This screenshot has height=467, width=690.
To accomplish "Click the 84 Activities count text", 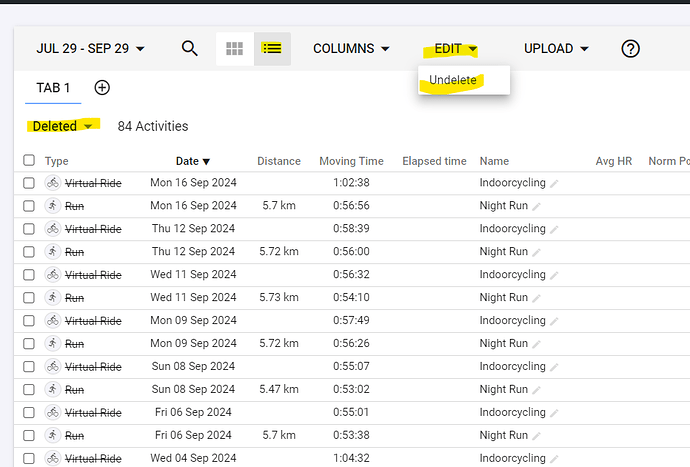I will pos(153,126).
